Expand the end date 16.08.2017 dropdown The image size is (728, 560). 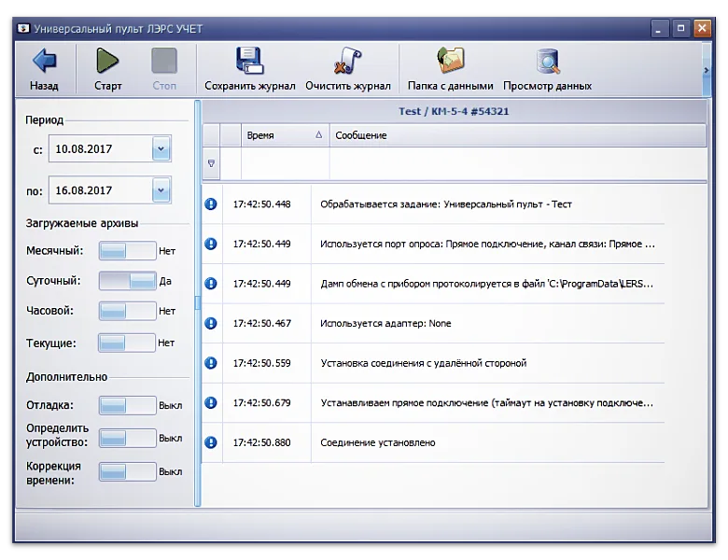point(161,190)
